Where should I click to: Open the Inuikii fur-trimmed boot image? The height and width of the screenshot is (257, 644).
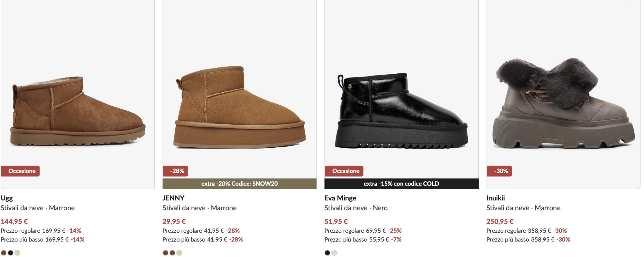(563, 103)
